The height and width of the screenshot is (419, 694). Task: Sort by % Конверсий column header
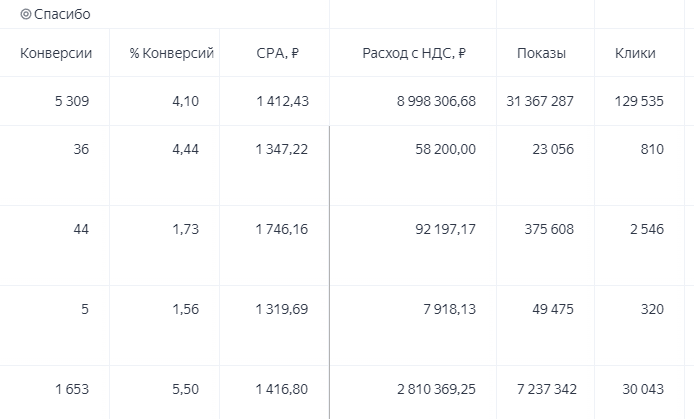coord(172,53)
